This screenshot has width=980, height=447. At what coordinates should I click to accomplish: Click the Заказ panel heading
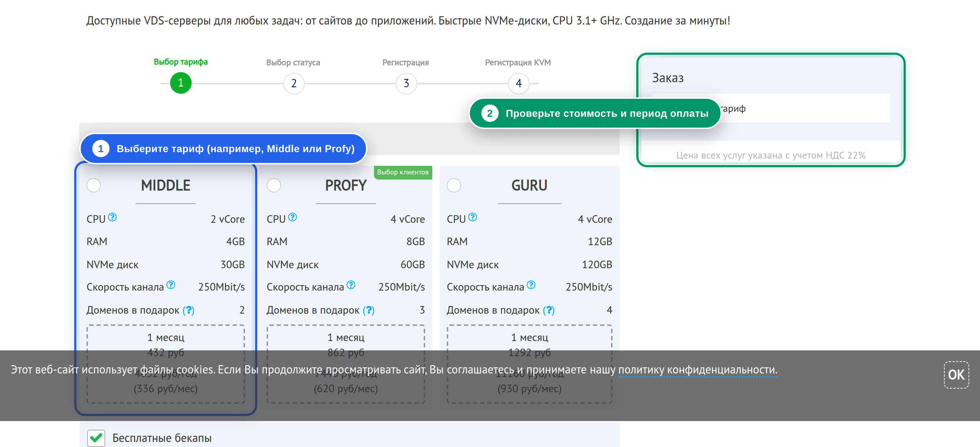[668, 78]
